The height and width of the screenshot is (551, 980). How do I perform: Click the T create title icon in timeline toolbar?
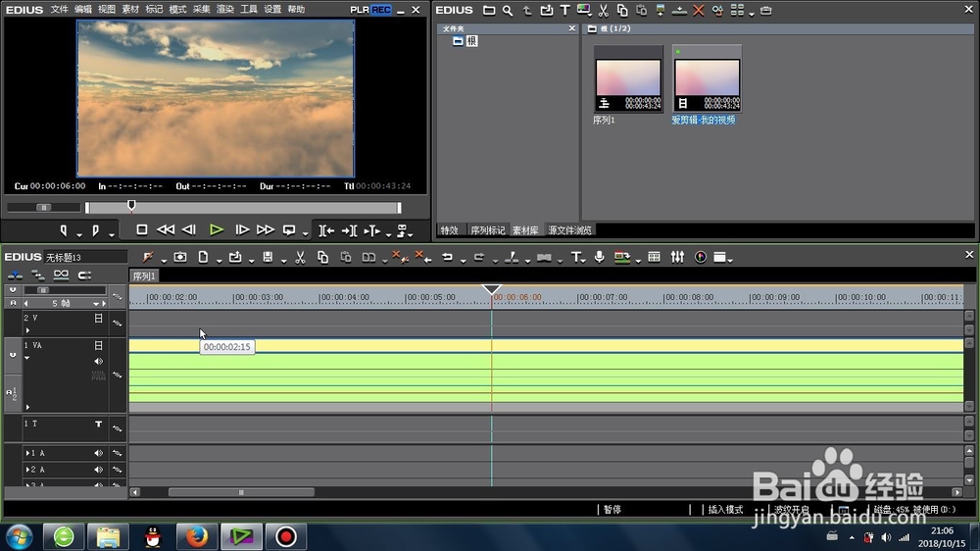tap(575, 257)
